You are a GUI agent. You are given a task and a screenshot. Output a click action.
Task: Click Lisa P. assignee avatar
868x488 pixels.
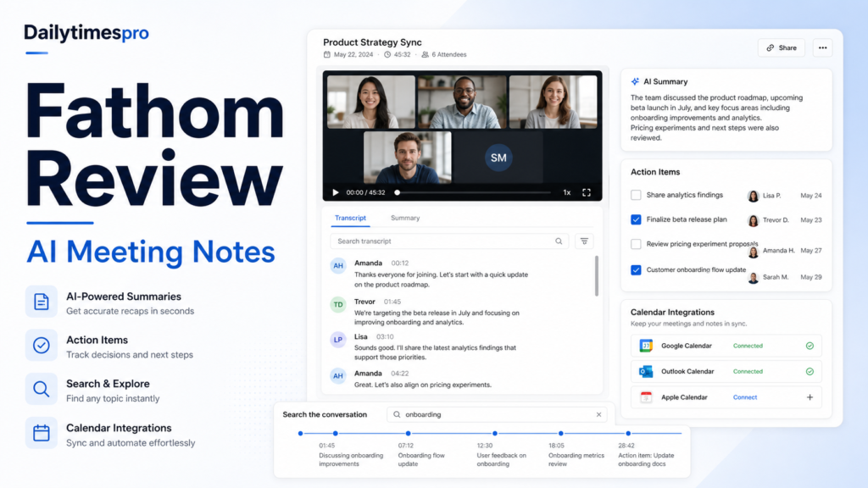[x=753, y=196]
